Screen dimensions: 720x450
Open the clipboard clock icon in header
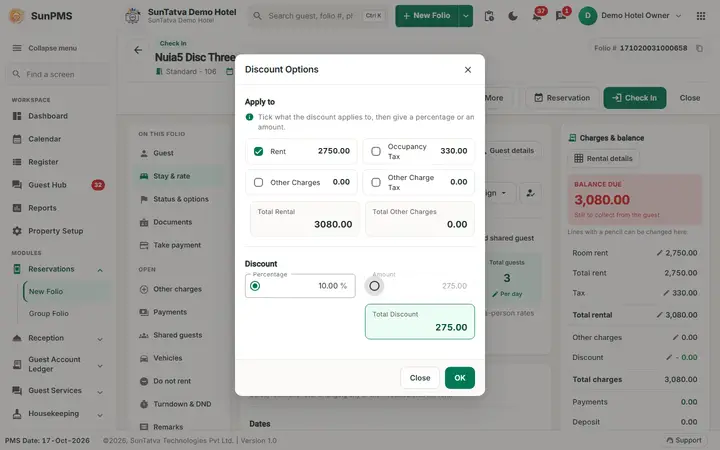[489, 16]
